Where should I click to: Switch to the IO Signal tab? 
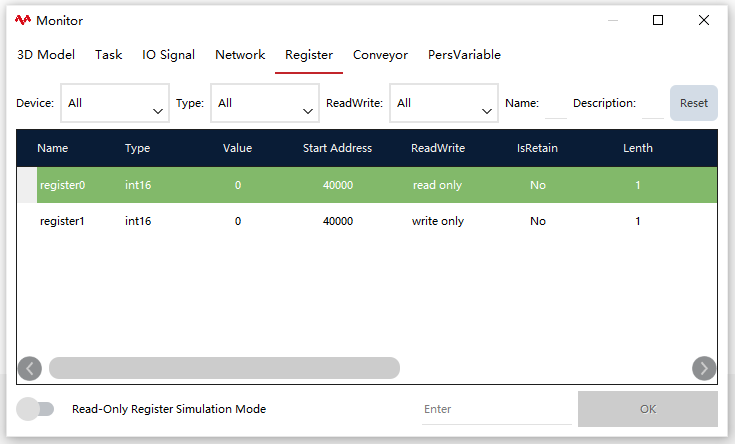pyautogui.click(x=168, y=55)
